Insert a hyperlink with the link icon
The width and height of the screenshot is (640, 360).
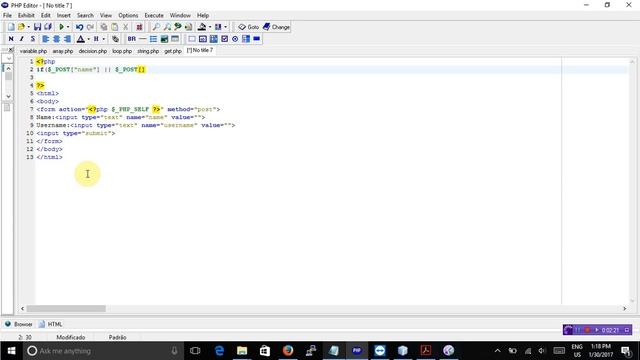point(116,39)
